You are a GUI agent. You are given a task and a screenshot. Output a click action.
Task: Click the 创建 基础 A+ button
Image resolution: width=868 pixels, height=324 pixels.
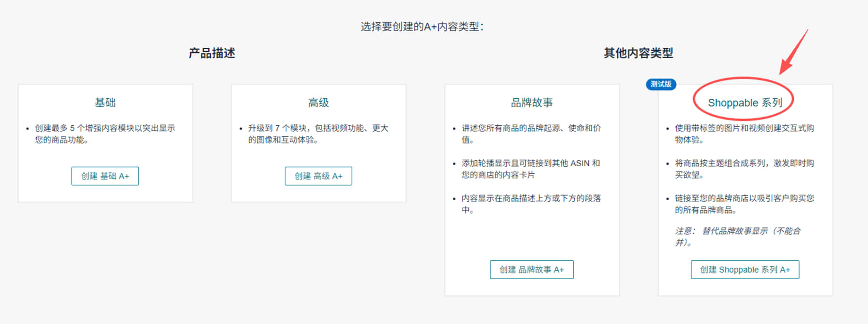(105, 176)
